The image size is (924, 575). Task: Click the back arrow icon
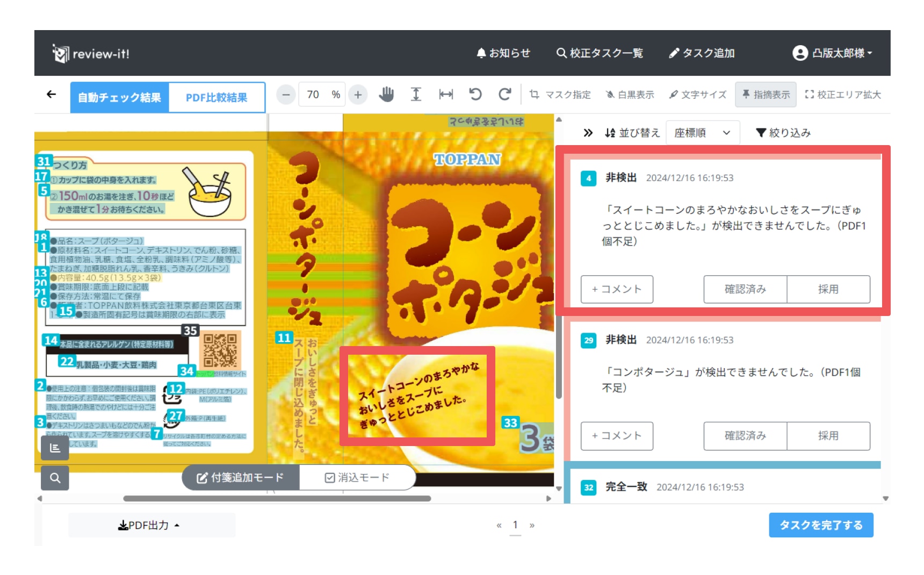[52, 95]
